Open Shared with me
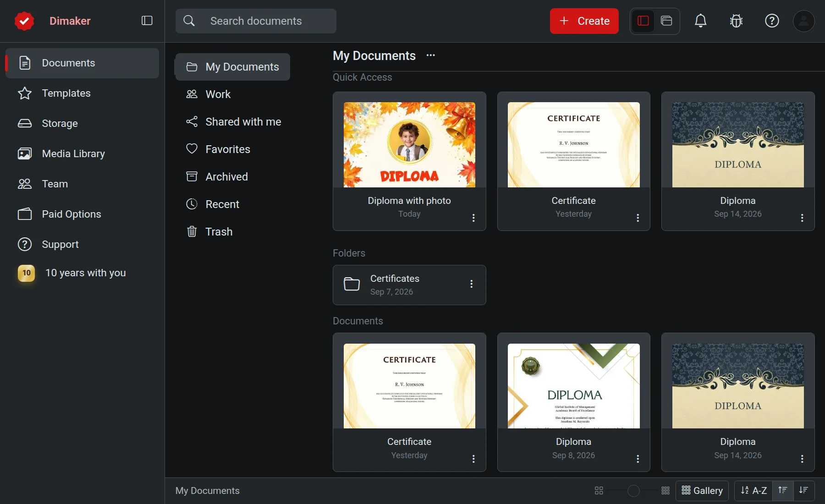The height and width of the screenshot is (504, 825). 232,122
